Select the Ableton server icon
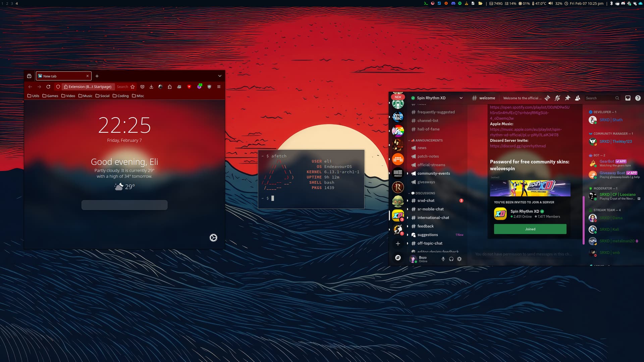The height and width of the screenshot is (362, 644). 398,173
